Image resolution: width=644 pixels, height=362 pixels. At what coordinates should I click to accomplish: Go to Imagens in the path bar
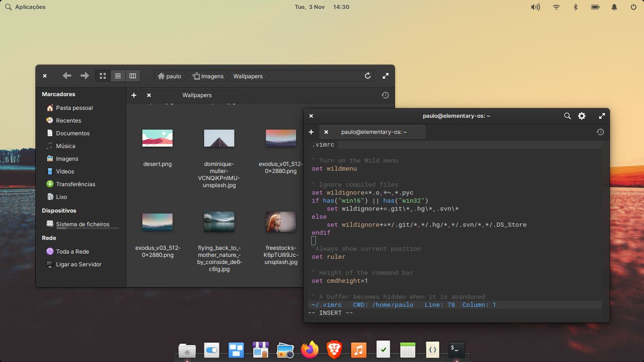(208, 76)
